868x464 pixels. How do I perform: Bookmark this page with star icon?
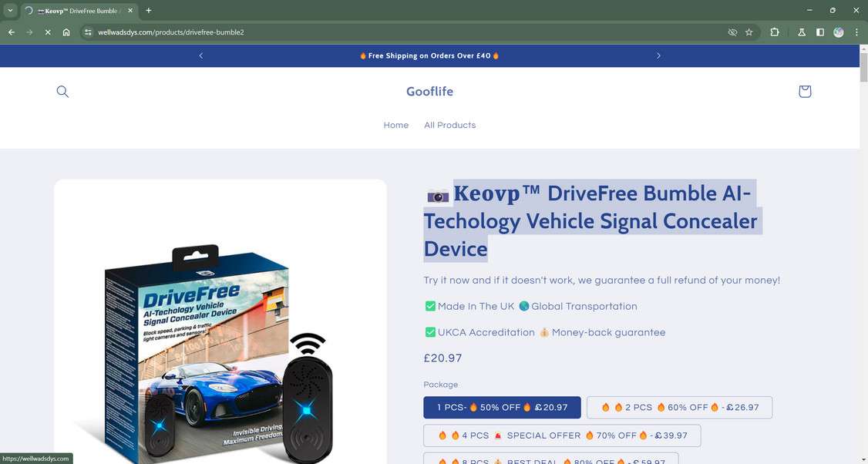pyautogui.click(x=749, y=32)
